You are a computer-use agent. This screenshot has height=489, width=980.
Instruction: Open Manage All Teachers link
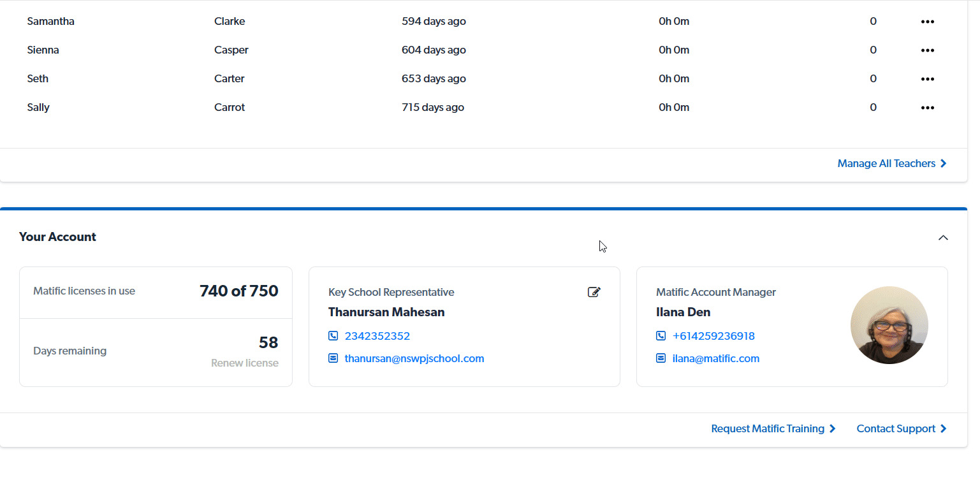[891, 164]
